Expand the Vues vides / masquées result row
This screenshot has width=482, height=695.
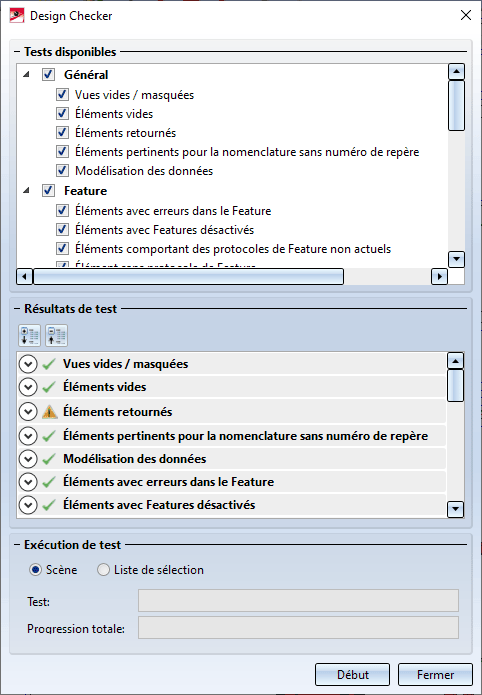point(28,364)
